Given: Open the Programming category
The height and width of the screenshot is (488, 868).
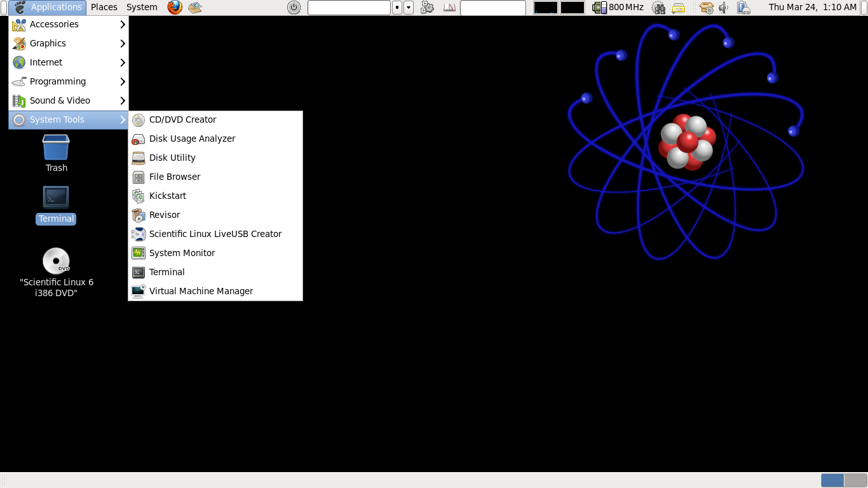Looking at the screenshot, I should [69, 81].
